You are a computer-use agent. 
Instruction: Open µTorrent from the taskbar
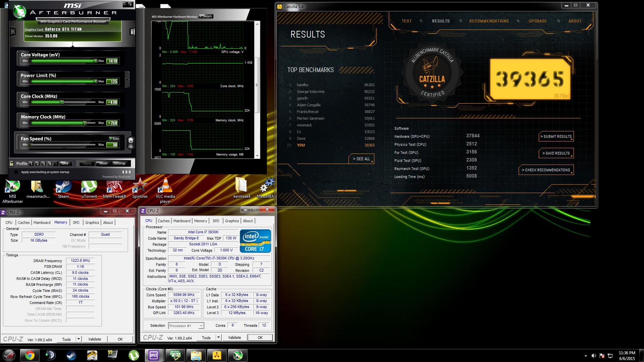(133, 355)
